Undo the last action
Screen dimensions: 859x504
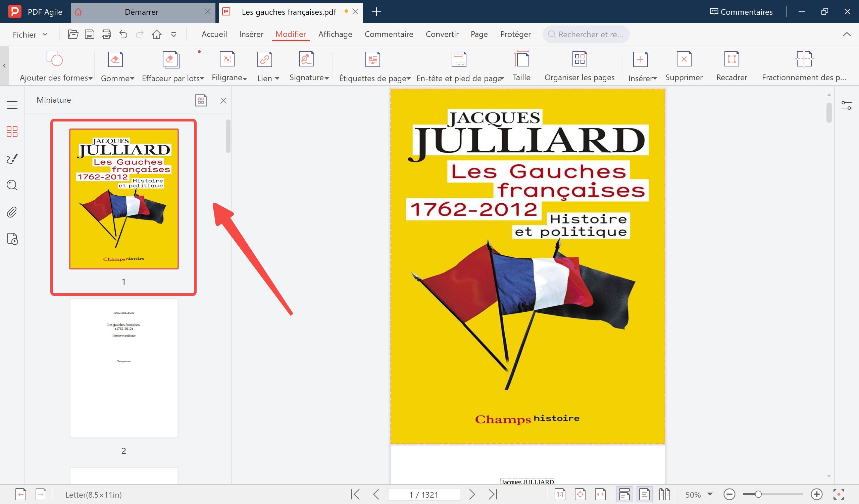click(x=123, y=35)
